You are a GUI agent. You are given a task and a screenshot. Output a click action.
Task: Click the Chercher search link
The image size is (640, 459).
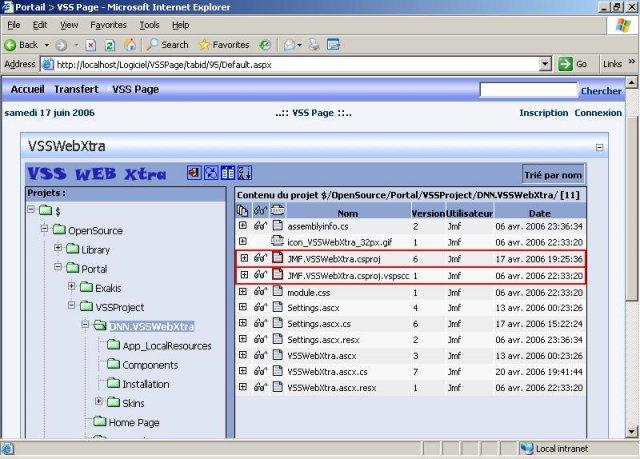click(x=601, y=91)
